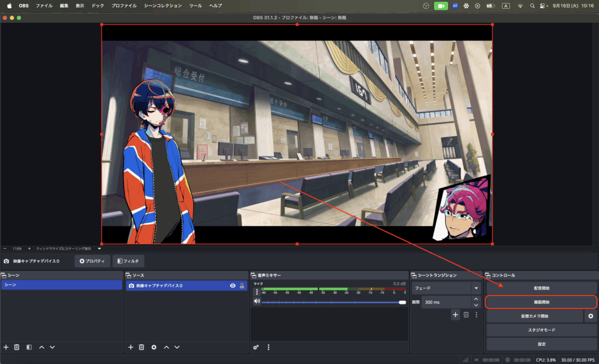
Task: Expand the フェード transition dropdown
Action: (476, 288)
